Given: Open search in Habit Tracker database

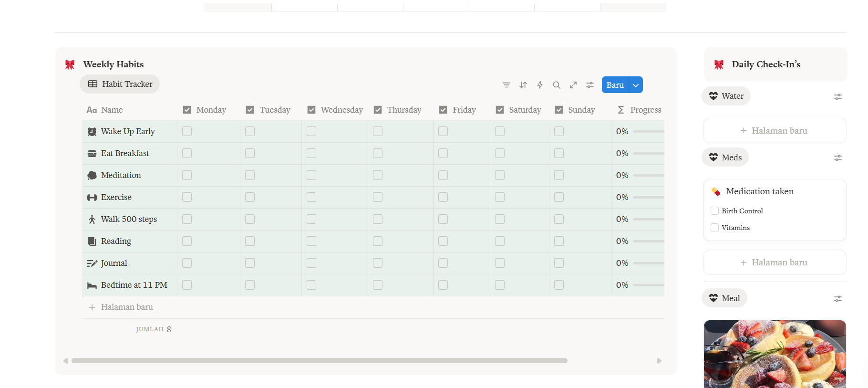Looking at the screenshot, I should click(x=557, y=85).
